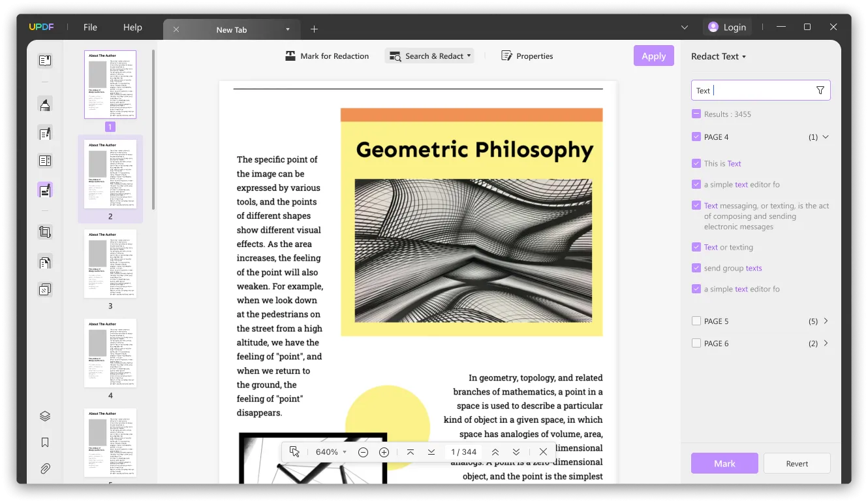868x503 pixels.
Task: Open the Search & Redact dropdown
Action: [429, 56]
